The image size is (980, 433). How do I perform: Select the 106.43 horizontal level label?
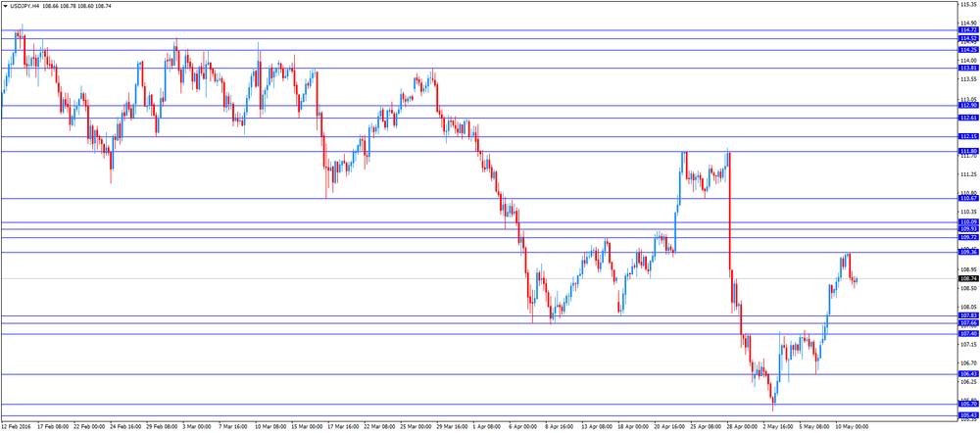(968, 373)
